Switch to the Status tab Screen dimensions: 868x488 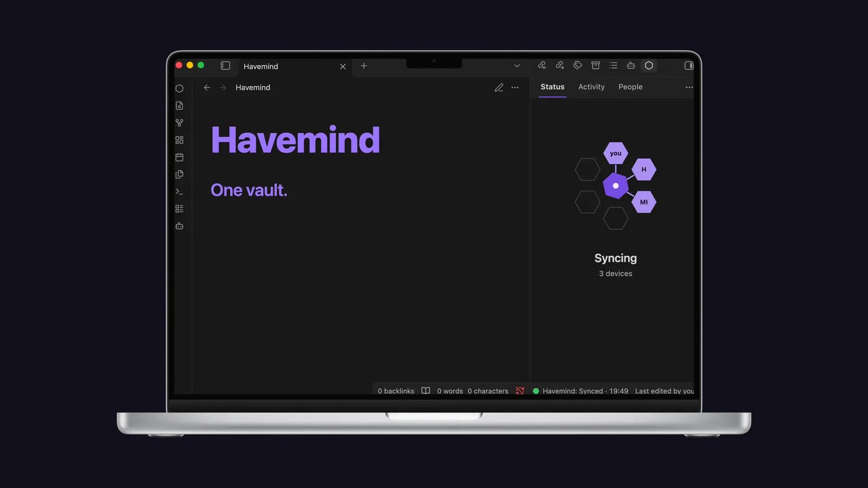(x=552, y=87)
